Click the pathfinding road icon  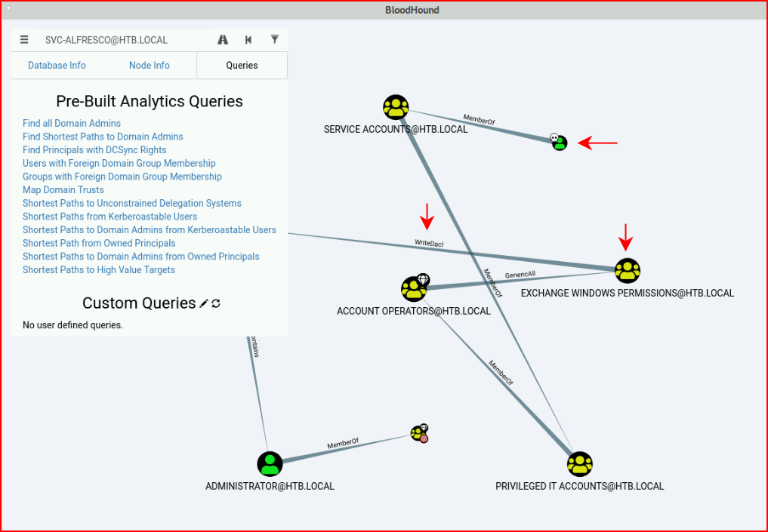(223, 40)
